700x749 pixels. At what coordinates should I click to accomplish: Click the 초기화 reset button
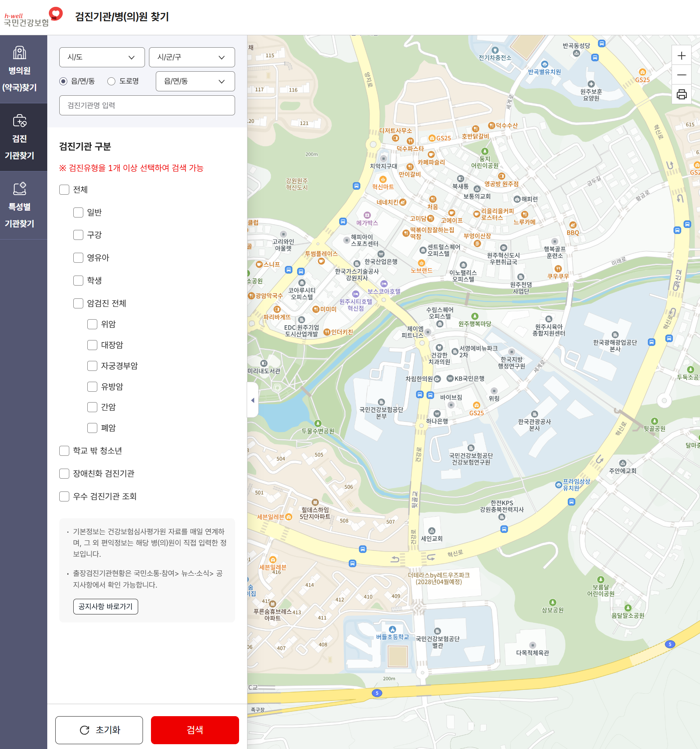click(x=99, y=730)
